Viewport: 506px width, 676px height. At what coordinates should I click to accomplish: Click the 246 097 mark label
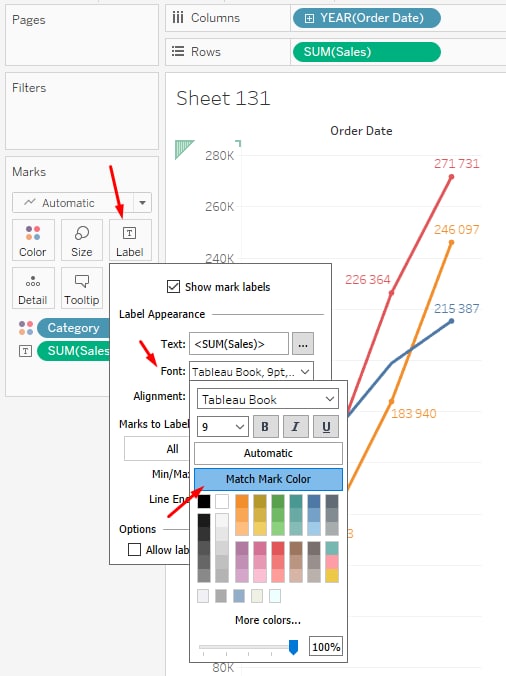tap(456, 229)
